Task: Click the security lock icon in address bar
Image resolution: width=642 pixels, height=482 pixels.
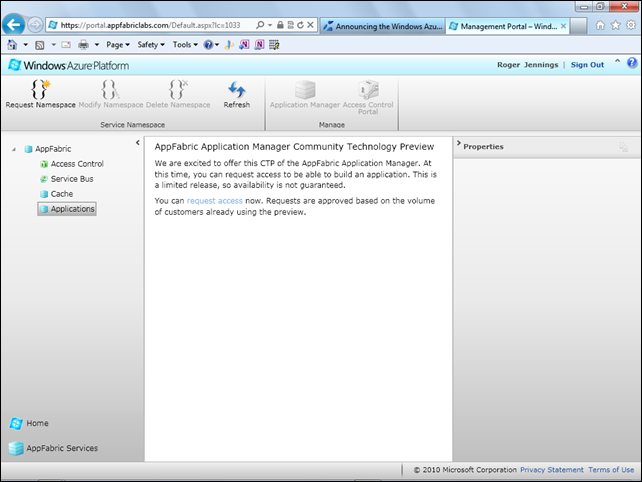Action: tap(280, 25)
